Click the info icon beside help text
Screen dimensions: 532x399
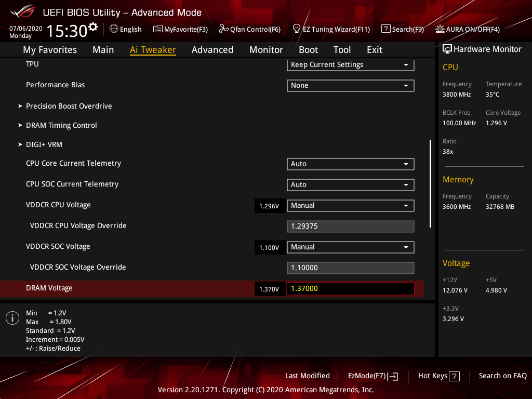pos(12,318)
